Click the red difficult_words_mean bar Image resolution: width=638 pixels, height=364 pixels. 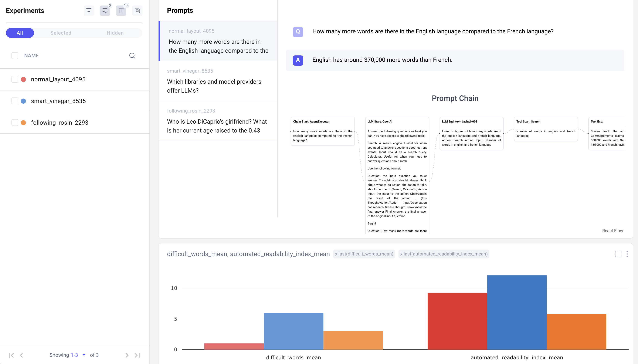point(234,347)
